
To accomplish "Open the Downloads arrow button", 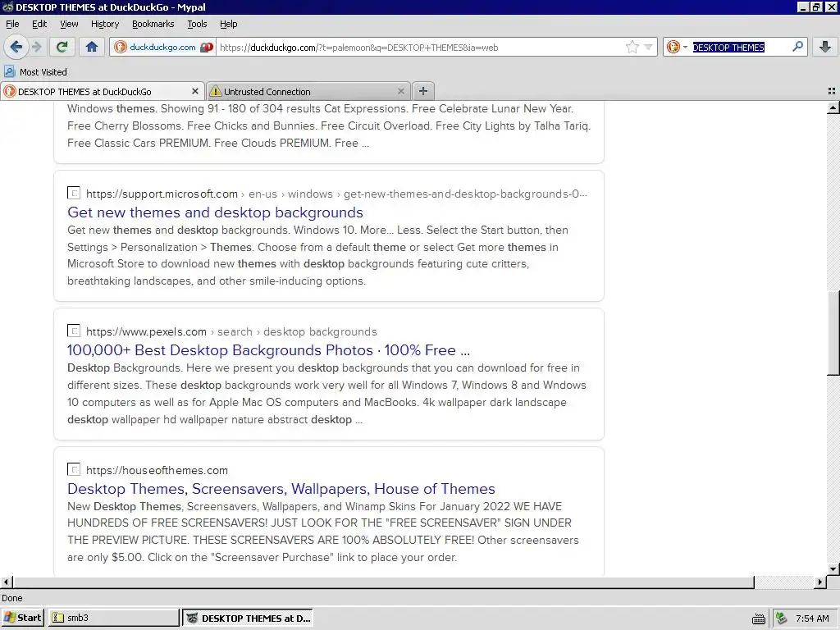I will point(825,47).
